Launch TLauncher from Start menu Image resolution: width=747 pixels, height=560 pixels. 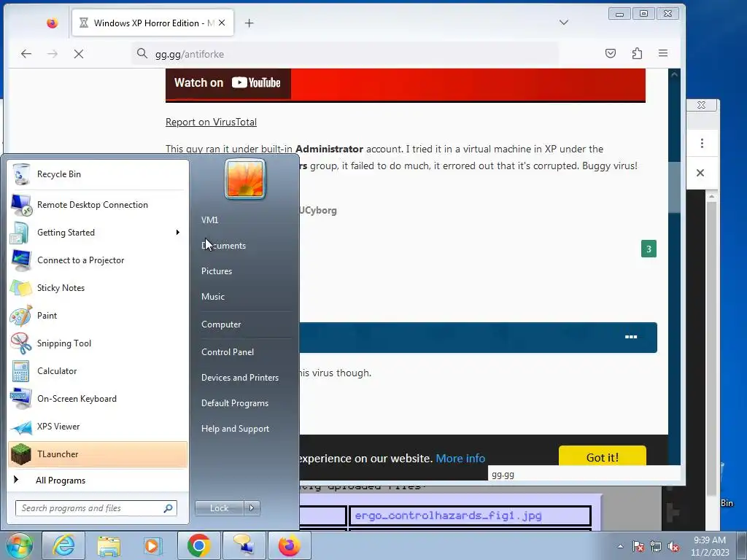[98, 454]
